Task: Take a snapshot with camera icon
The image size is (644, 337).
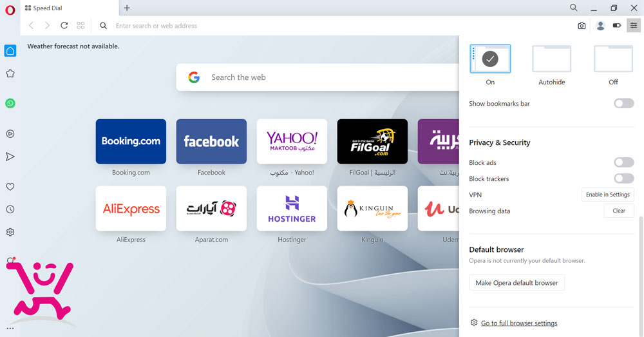Action: click(582, 26)
